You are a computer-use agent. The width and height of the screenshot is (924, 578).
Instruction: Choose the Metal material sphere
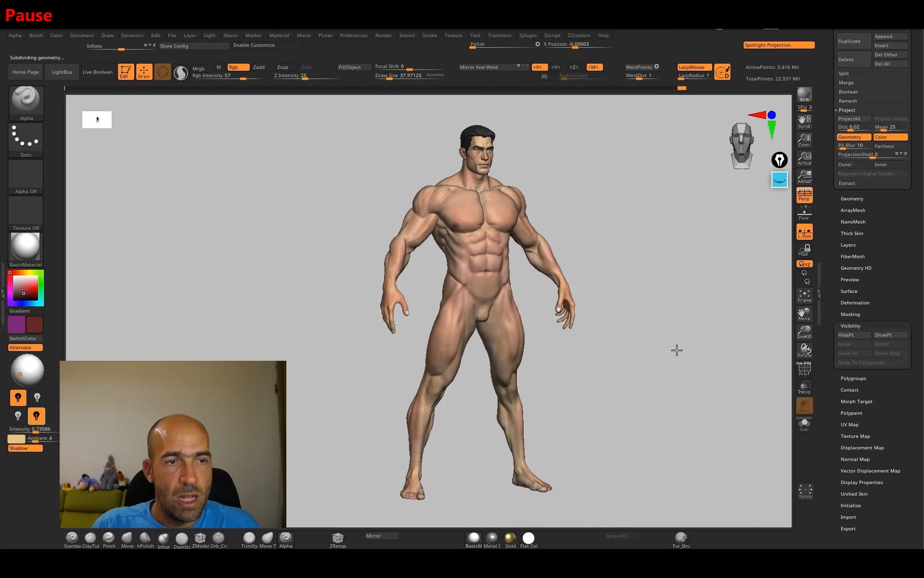pos(492,540)
